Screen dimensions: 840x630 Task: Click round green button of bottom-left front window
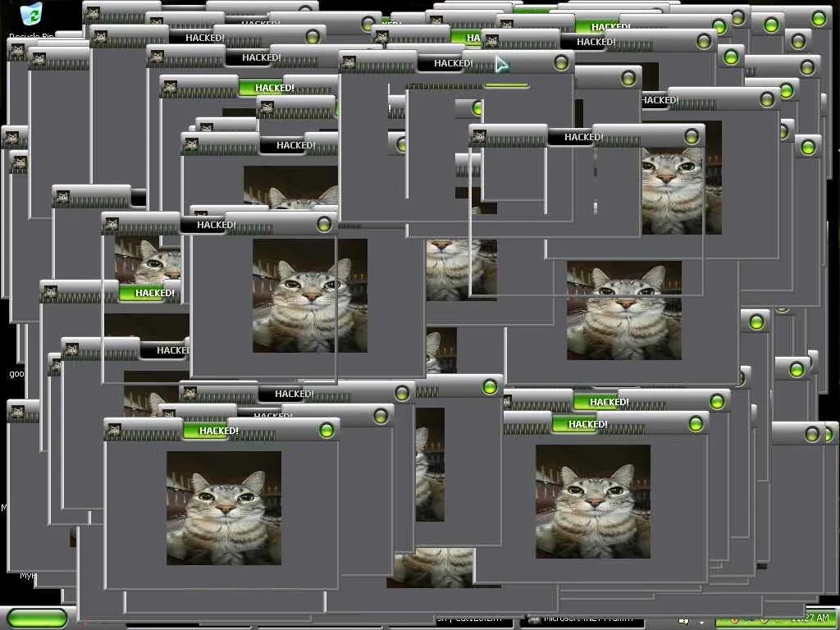(326, 430)
